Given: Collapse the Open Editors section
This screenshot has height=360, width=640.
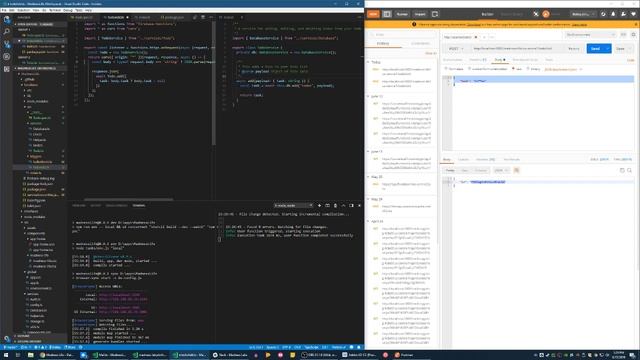Looking at the screenshot, I should 40,24.
